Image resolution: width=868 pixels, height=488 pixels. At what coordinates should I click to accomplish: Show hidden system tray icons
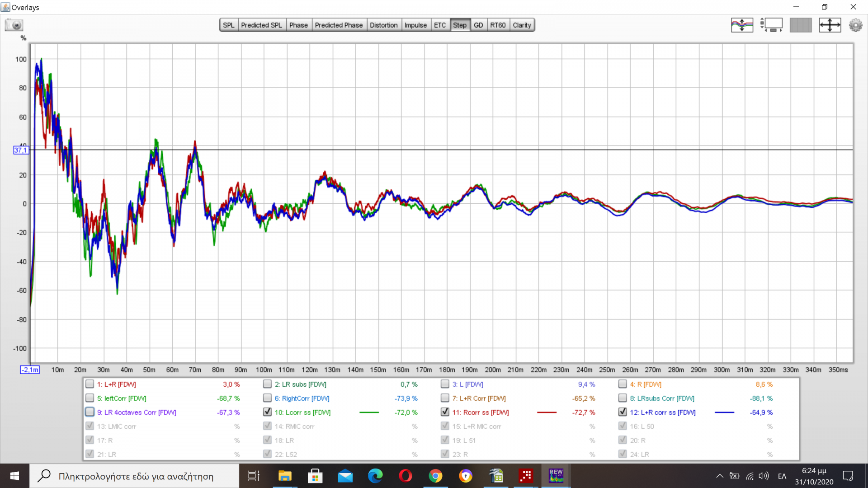point(719,476)
